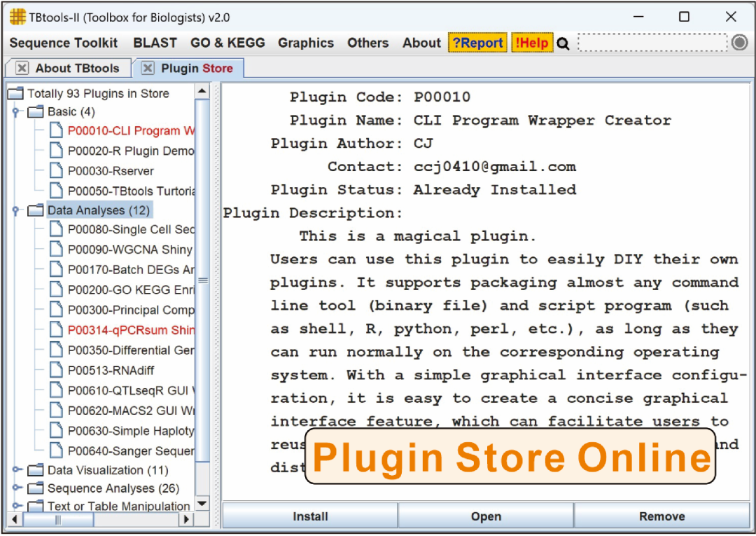This screenshot has height=536, width=756.
Task: Collapse the Data Analyses (12) tree node
Action: 16,210
